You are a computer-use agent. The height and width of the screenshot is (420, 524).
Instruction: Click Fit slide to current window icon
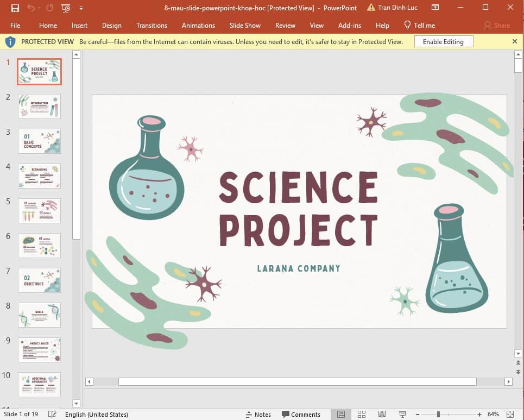[x=510, y=415]
